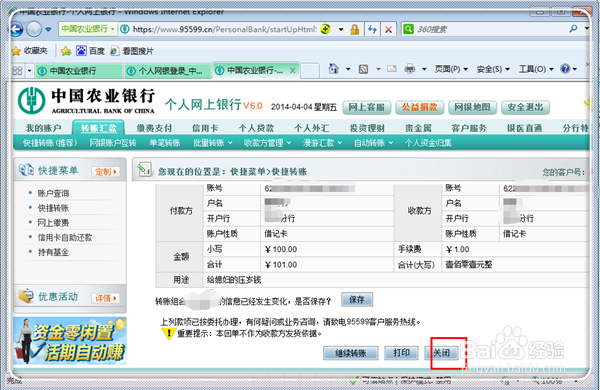Screen dimensions: 600x390
Task: Click the security padlock icon
Action: [355, 29]
